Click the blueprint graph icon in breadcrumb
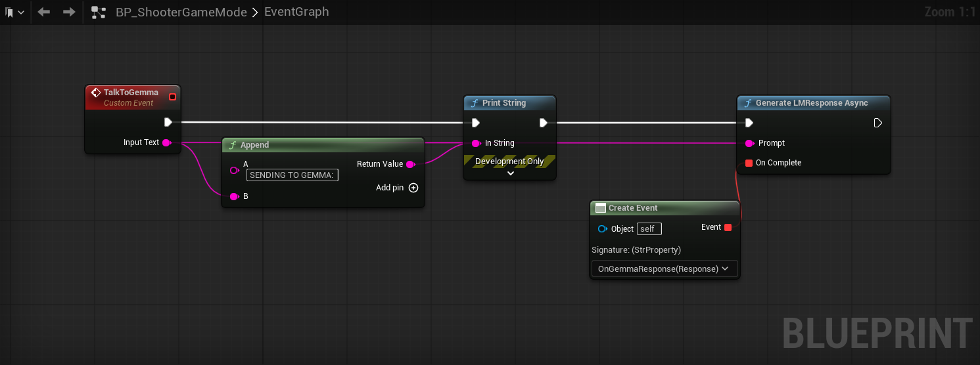980x365 pixels. [99, 12]
